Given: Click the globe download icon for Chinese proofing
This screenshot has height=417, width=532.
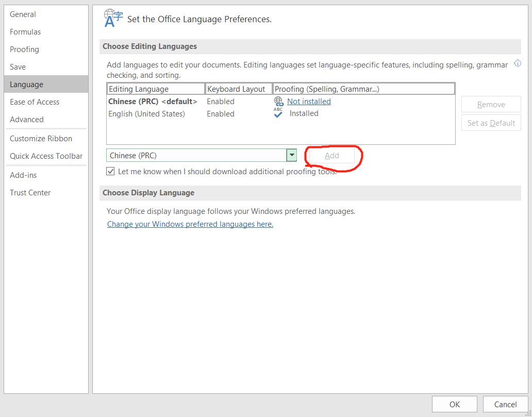Looking at the screenshot, I should (278, 101).
